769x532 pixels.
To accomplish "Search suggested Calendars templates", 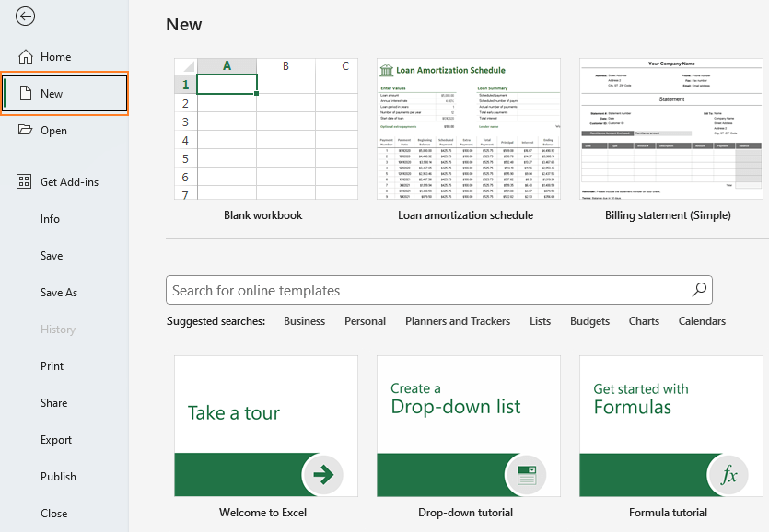I will [x=702, y=321].
